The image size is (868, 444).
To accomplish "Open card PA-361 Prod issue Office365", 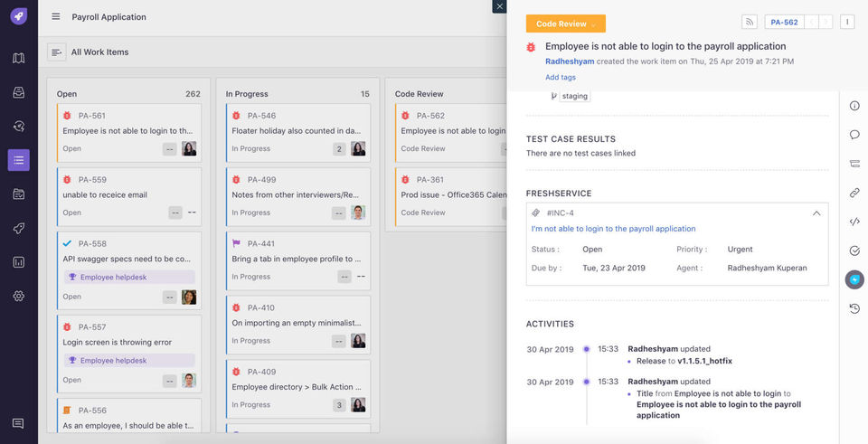I will pos(450,196).
